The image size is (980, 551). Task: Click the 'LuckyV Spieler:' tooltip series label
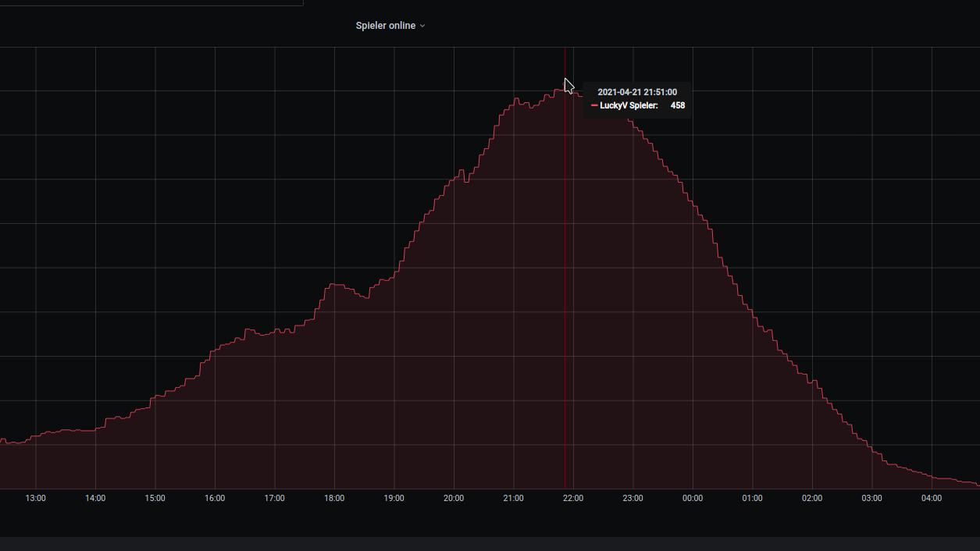(x=629, y=105)
